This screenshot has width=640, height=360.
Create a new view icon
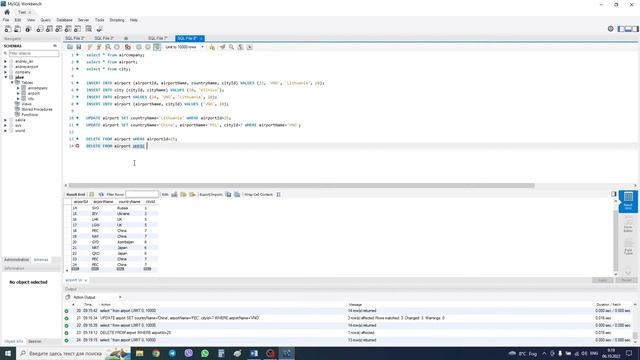59,29
